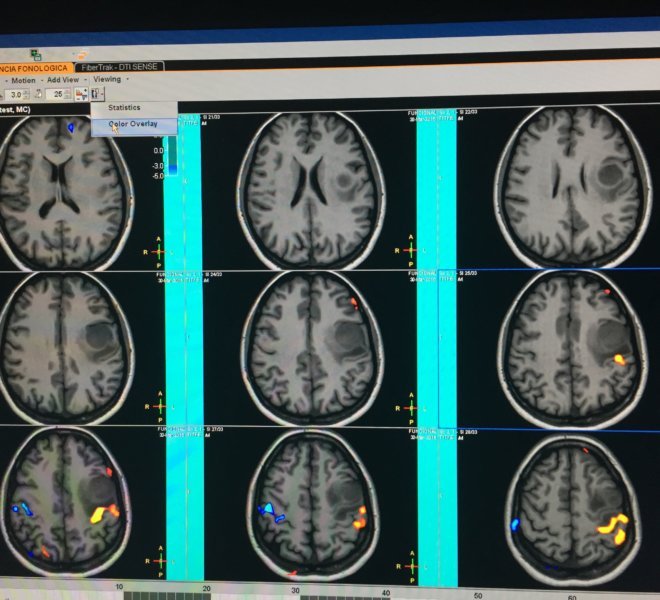Expand the Add View dropdown
The width and height of the screenshot is (660, 600).
click(65, 79)
